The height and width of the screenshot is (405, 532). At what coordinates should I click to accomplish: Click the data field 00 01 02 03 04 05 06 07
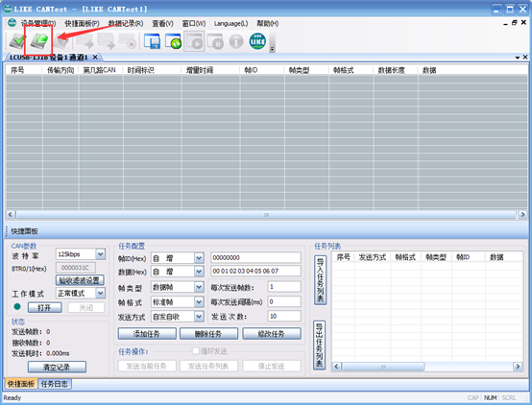[255, 271]
